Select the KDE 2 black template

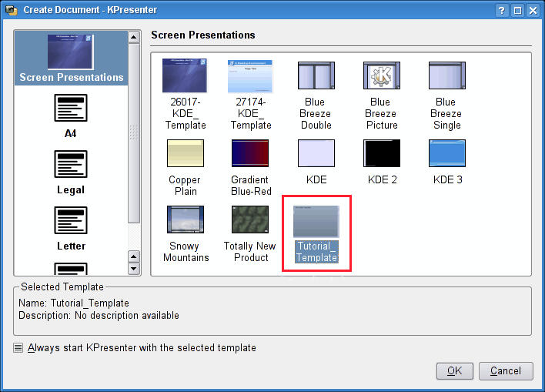[x=382, y=153]
